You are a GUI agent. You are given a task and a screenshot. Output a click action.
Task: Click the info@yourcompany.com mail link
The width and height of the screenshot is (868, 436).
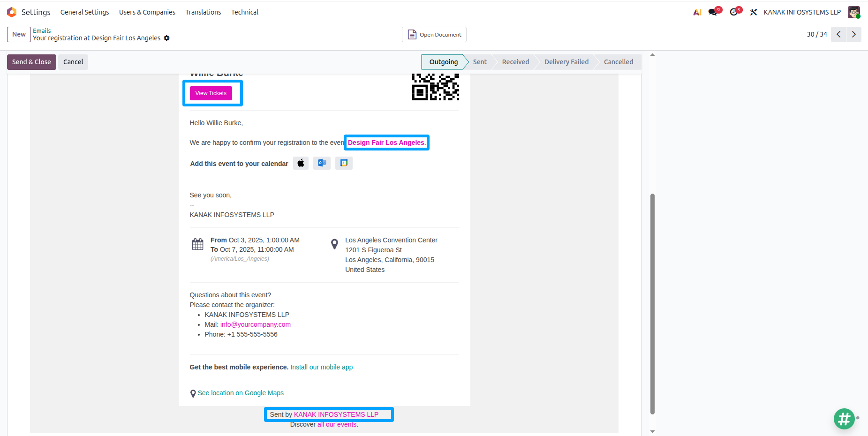tap(256, 324)
